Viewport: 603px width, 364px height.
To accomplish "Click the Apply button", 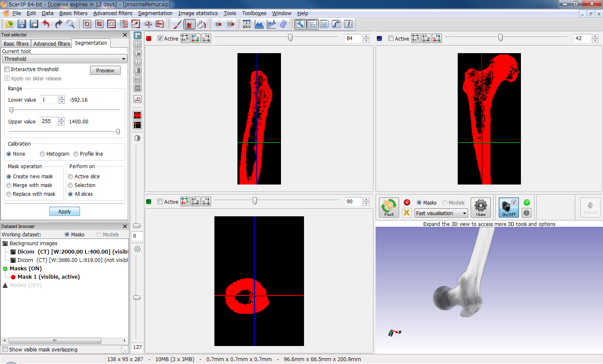I will click(x=64, y=212).
